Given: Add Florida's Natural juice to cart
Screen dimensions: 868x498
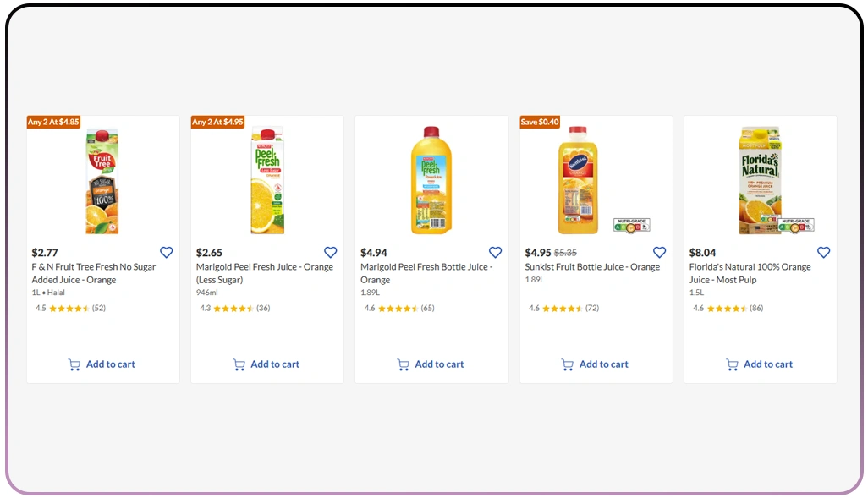Looking at the screenshot, I should [760, 364].
